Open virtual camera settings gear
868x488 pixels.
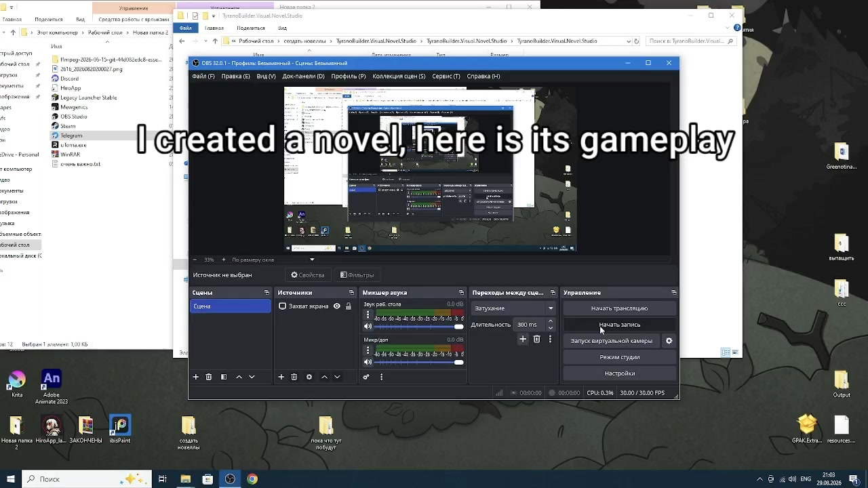[669, 341]
